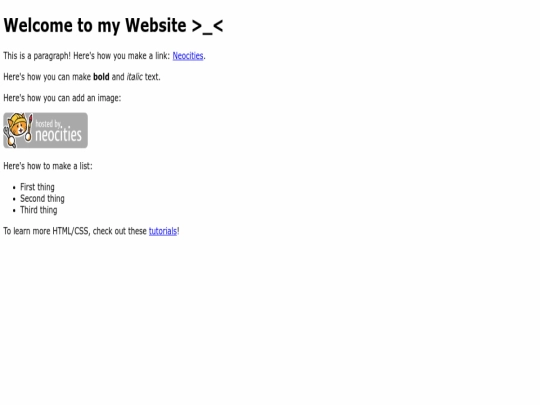
Task: Click the bullet before 'Second thing'
Action: point(14,199)
